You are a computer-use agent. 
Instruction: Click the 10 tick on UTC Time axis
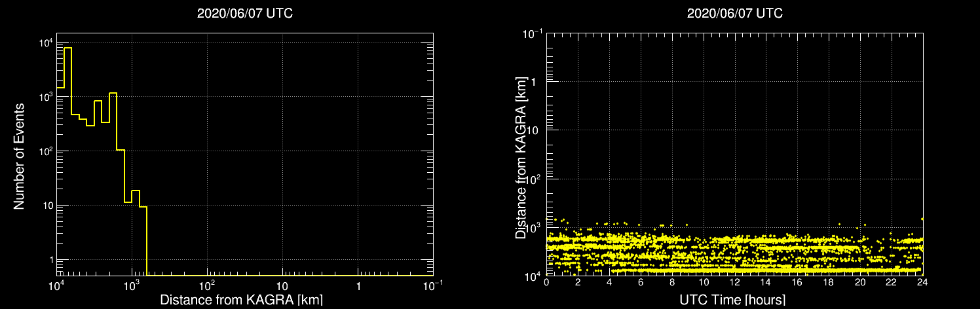(704, 282)
